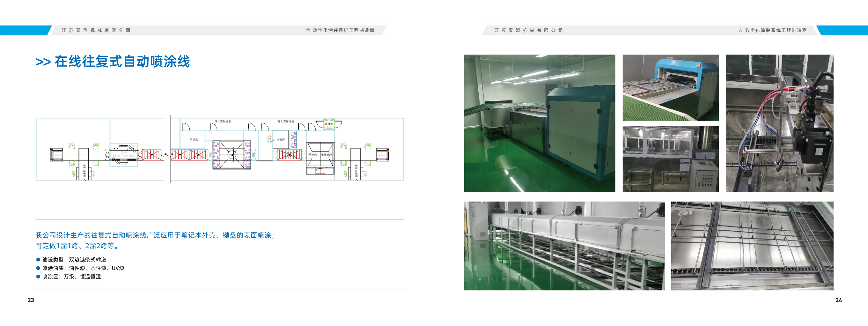This screenshot has width=868, height=326.
Task: Click page number 24
Action: click(x=838, y=300)
